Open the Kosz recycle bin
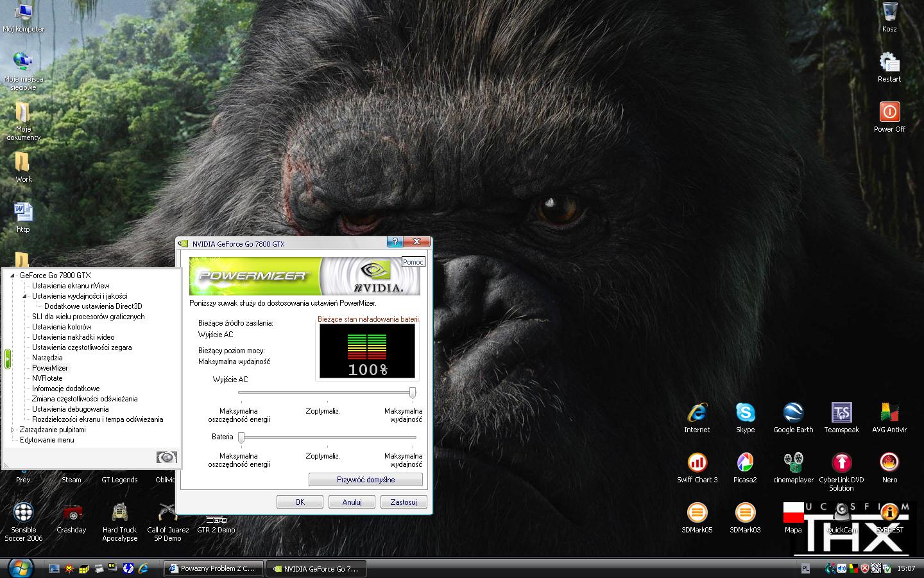This screenshot has height=578, width=924. pos(889,17)
